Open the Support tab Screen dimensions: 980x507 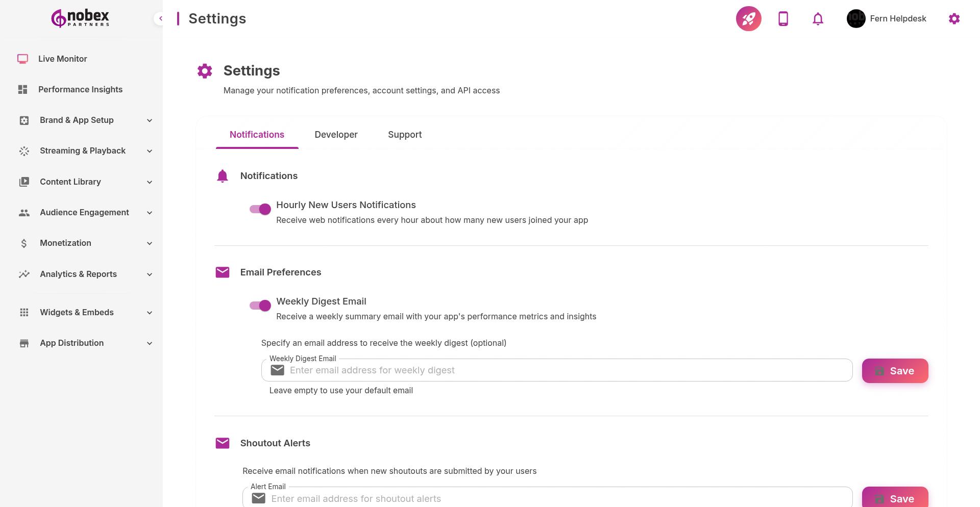405,135
